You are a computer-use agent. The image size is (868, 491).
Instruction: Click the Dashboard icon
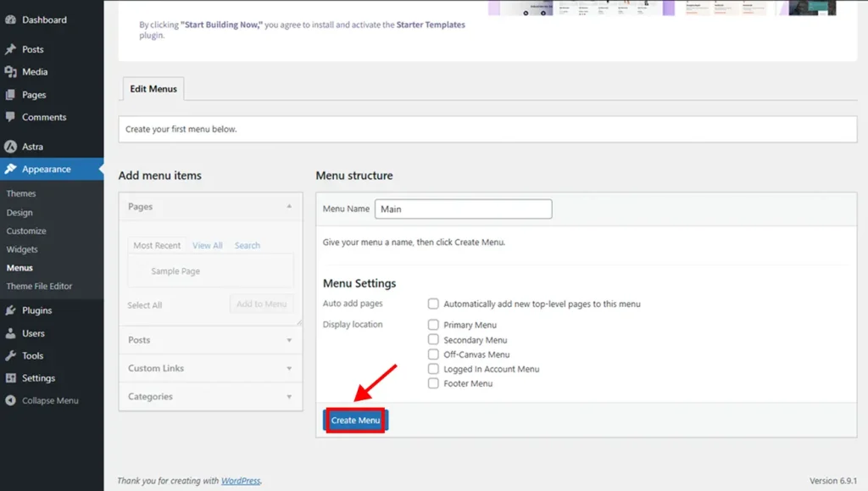[12, 19]
